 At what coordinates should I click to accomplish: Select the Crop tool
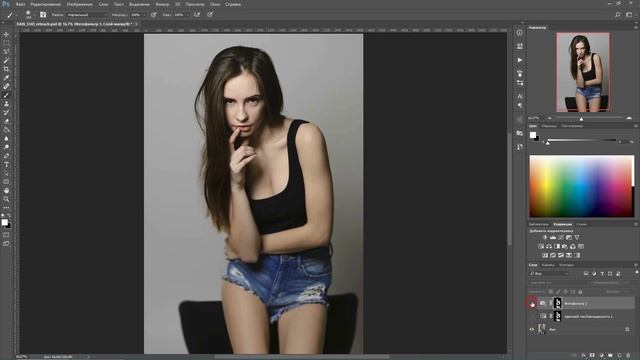coord(6,69)
